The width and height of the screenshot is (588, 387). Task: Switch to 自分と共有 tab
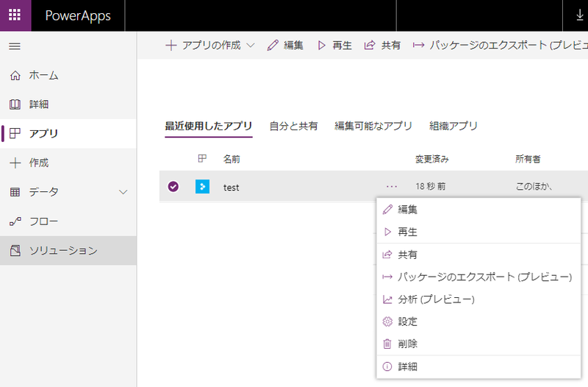click(x=293, y=126)
